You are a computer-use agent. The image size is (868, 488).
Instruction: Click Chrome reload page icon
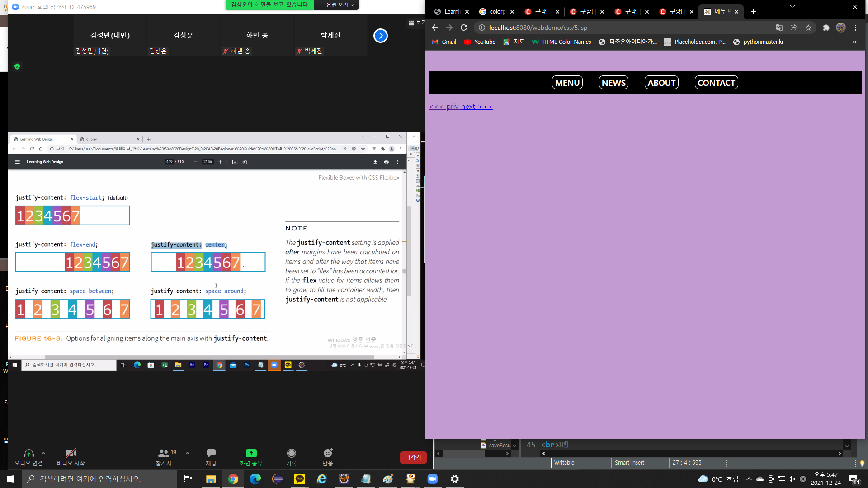[464, 28]
